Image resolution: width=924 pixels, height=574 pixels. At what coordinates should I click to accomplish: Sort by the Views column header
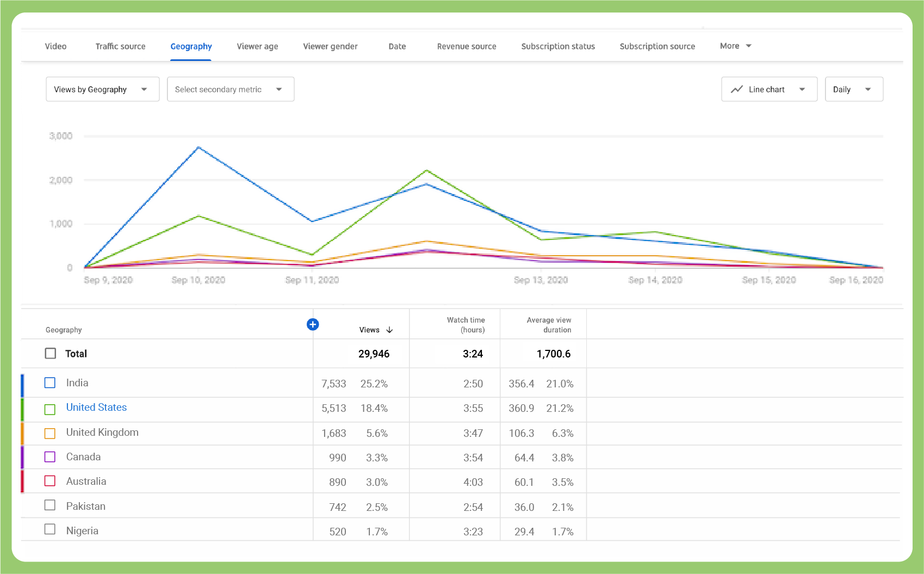369,330
